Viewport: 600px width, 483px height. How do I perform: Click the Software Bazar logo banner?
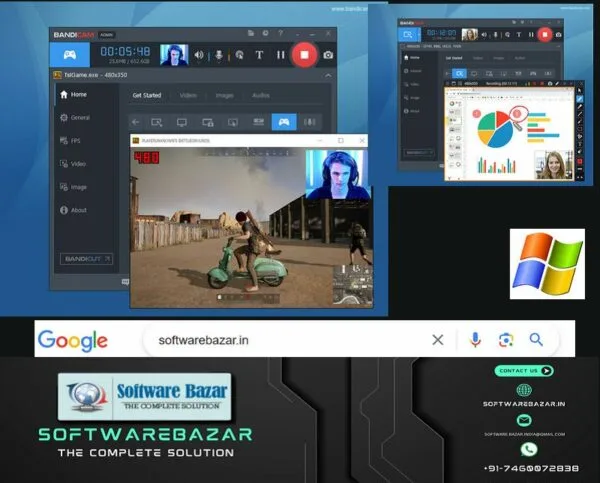tap(145, 397)
